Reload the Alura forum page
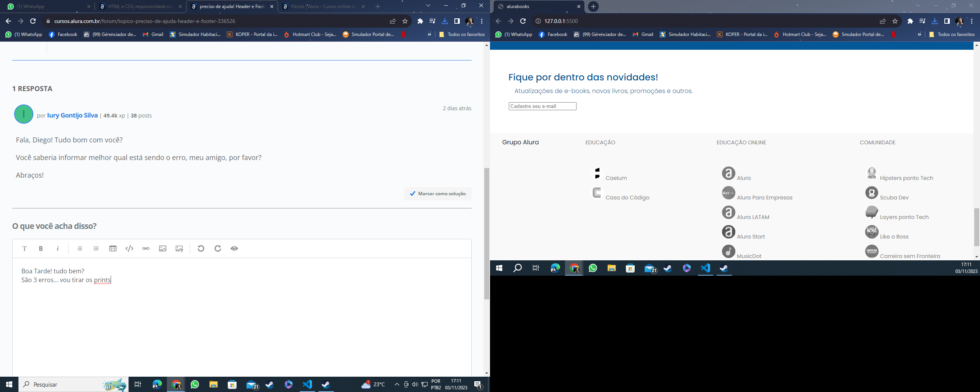The height and width of the screenshot is (392, 980). (x=33, y=21)
